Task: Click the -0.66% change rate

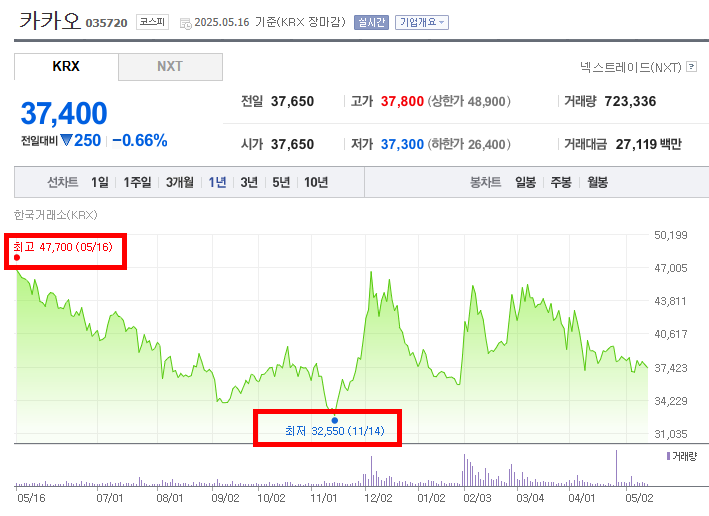Action: (x=140, y=141)
